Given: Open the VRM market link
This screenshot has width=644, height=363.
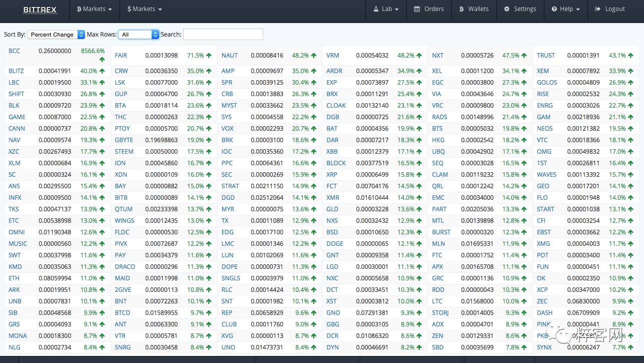Looking at the screenshot, I should click(333, 56).
